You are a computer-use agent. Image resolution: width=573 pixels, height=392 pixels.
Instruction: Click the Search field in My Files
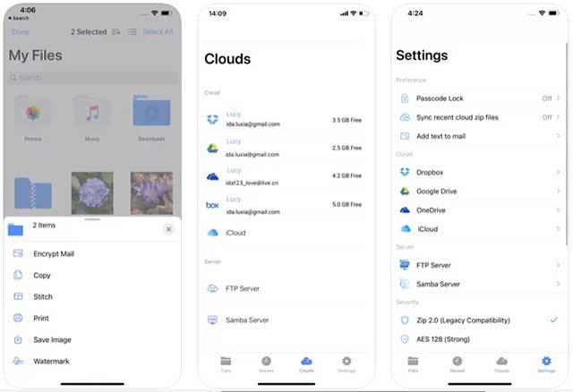click(92, 78)
